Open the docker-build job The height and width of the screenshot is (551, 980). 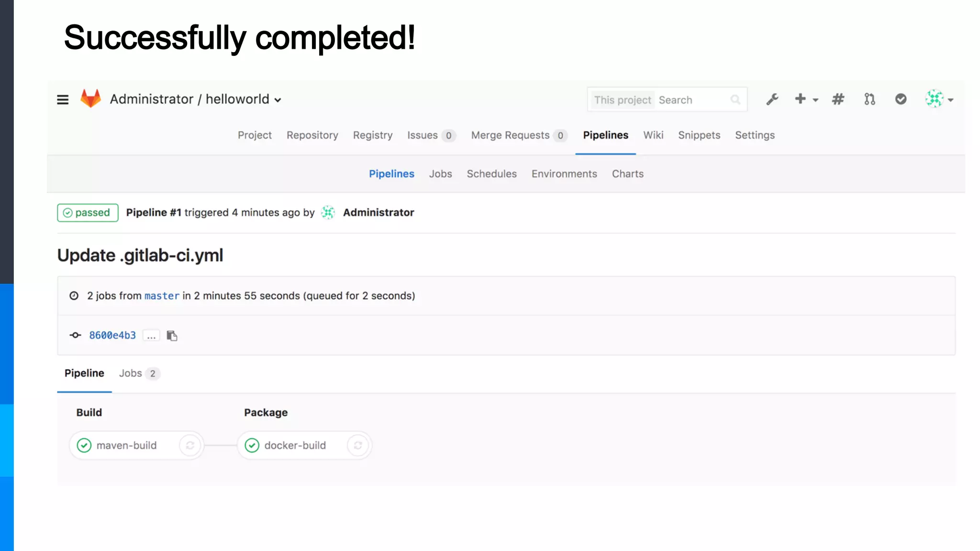(295, 445)
